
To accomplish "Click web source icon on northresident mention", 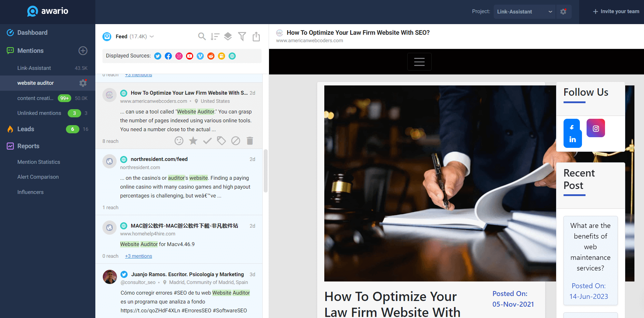I will click(x=124, y=160).
